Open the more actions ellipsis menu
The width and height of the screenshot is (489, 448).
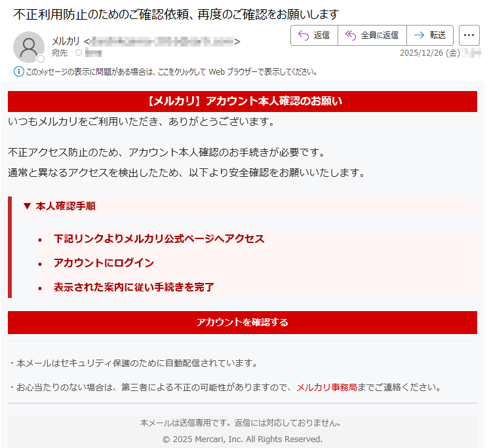(469, 35)
